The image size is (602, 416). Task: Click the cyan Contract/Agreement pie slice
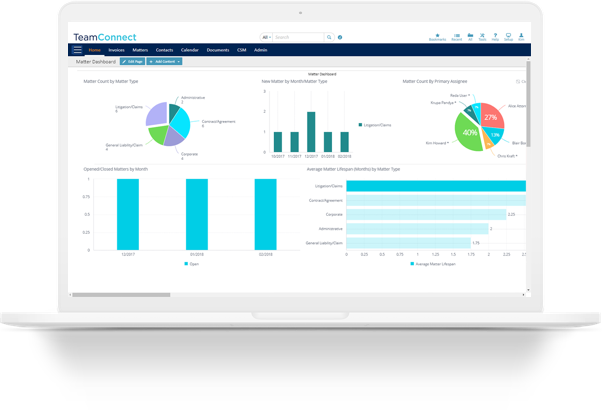click(x=181, y=124)
